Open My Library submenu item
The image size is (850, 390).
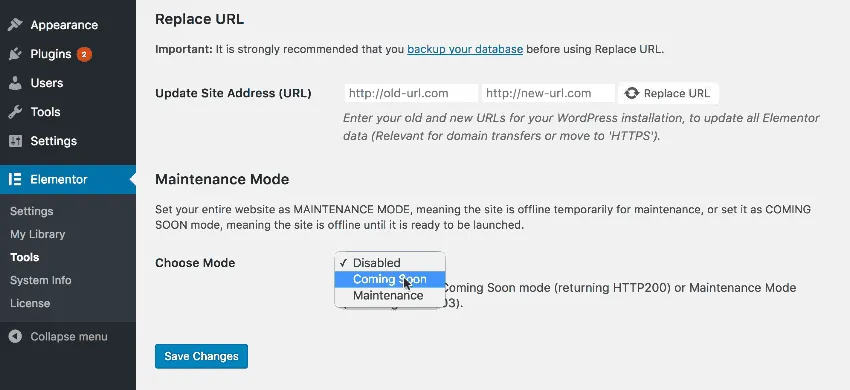(x=37, y=234)
